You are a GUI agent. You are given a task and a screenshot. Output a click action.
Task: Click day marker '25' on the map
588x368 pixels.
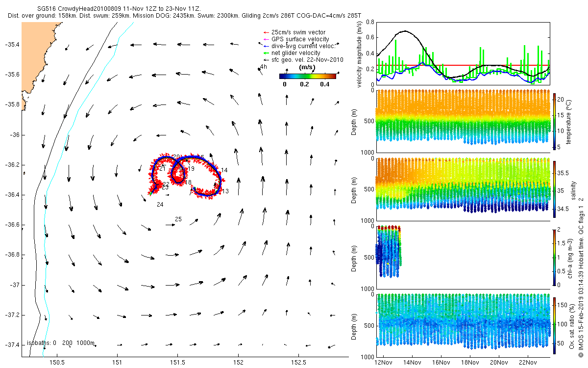178,219
